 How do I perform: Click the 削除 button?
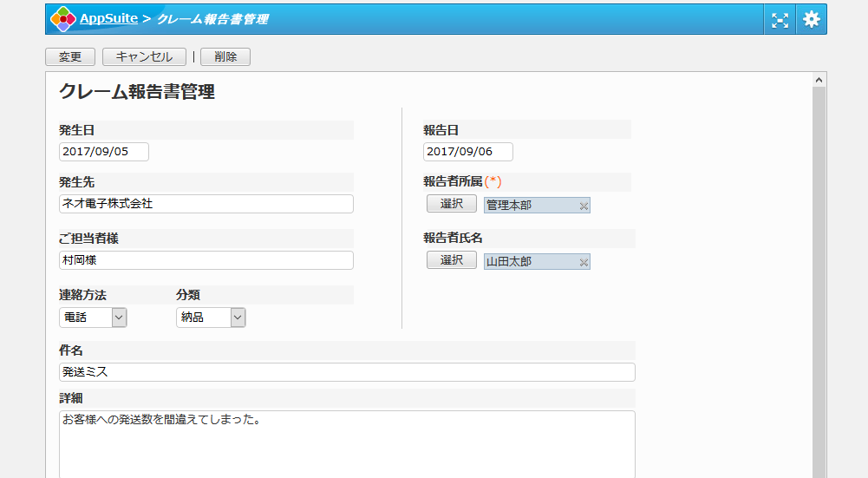tap(225, 56)
